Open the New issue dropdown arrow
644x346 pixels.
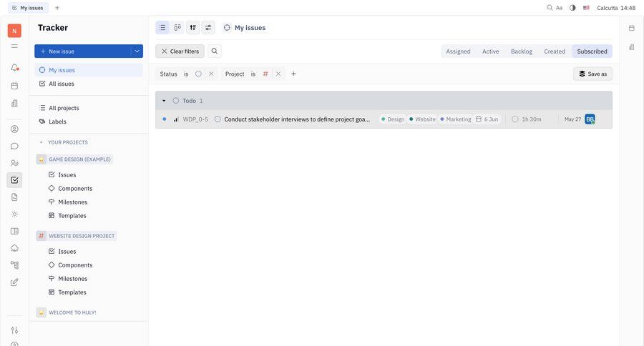(x=137, y=51)
